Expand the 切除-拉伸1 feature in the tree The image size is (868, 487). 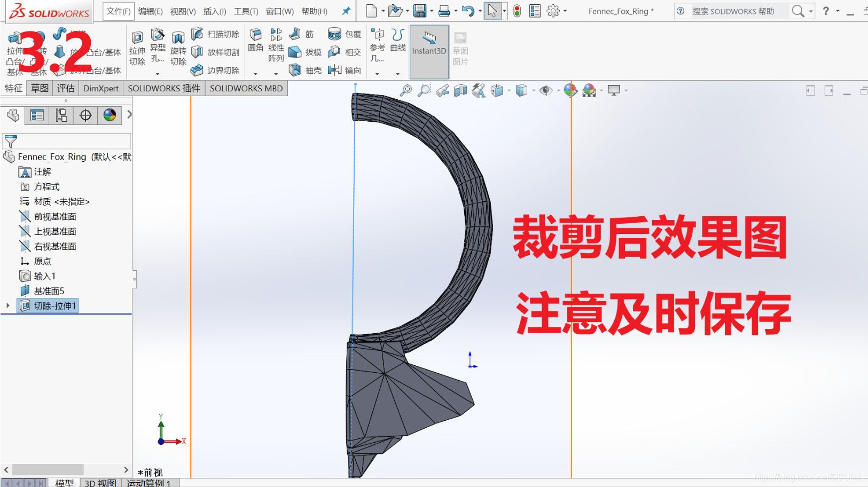[x=7, y=305]
